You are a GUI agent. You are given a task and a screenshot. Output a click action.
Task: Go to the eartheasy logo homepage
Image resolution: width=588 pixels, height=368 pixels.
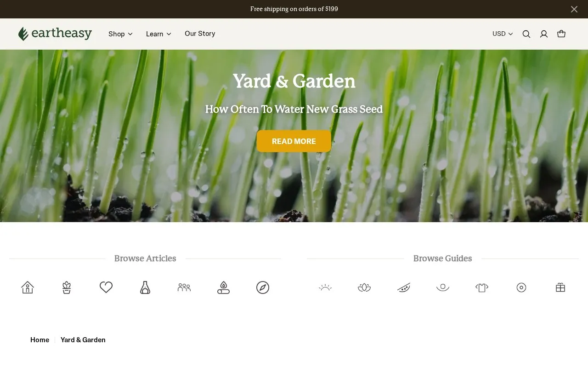point(55,34)
